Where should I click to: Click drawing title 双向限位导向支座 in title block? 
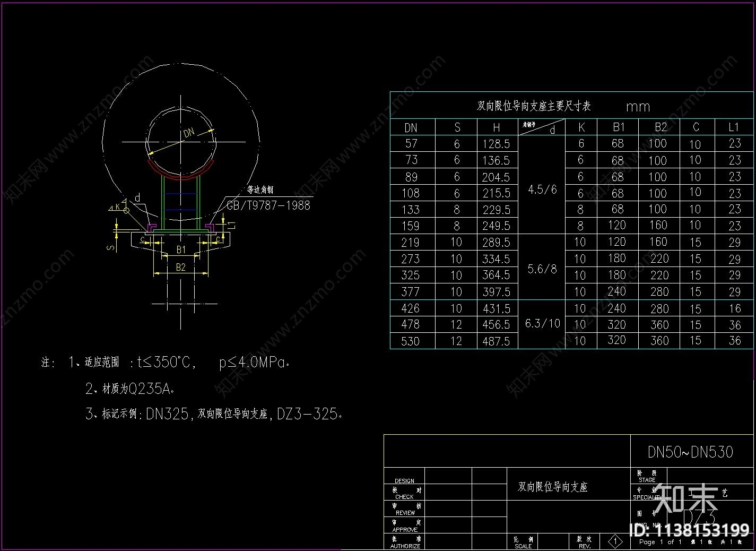553,487
